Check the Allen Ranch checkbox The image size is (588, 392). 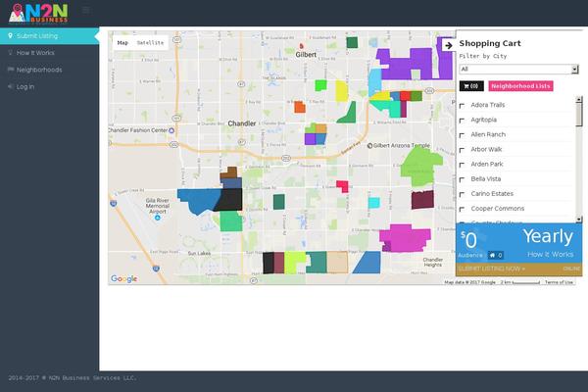point(462,135)
